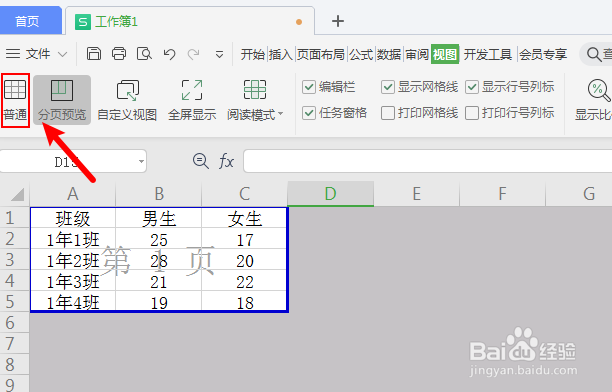This screenshot has height=392, width=612.
Task: Click the search magnifier icon
Action: tap(594, 54)
